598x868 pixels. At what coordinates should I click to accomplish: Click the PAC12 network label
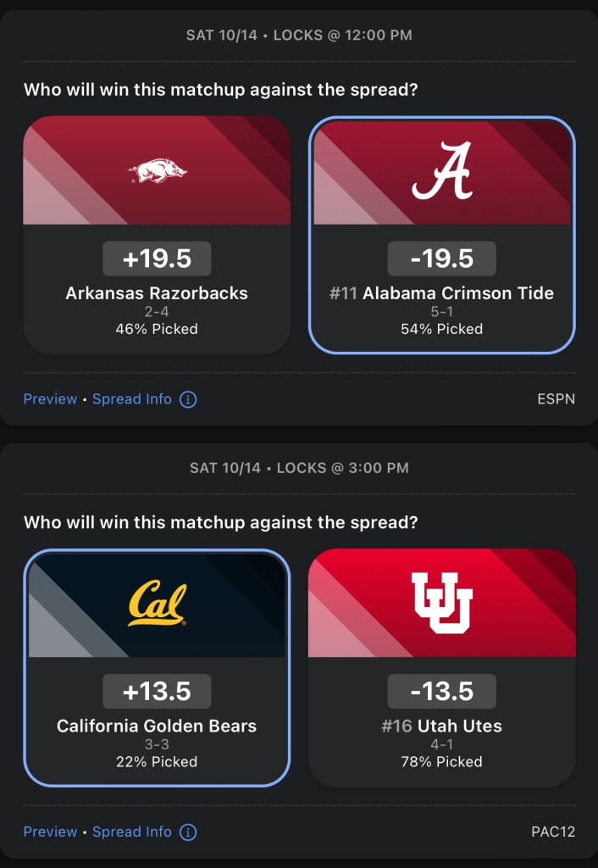(552, 832)
